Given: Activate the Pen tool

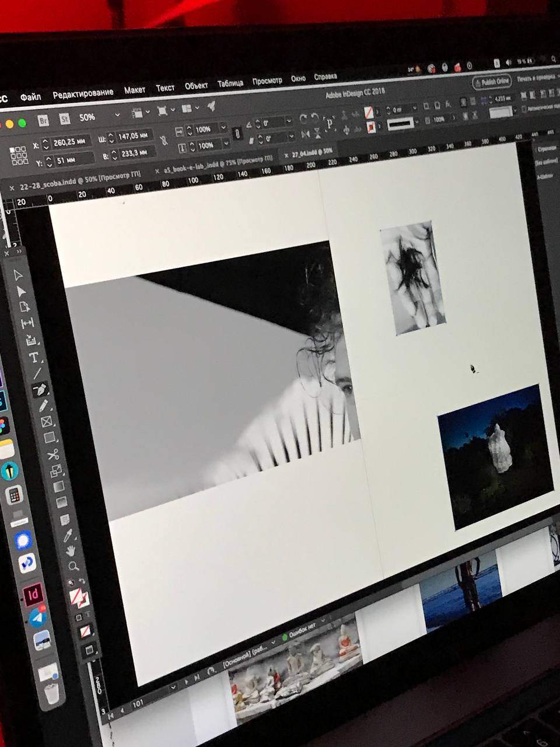Looking at the screenshot, I should pos(38,389).
